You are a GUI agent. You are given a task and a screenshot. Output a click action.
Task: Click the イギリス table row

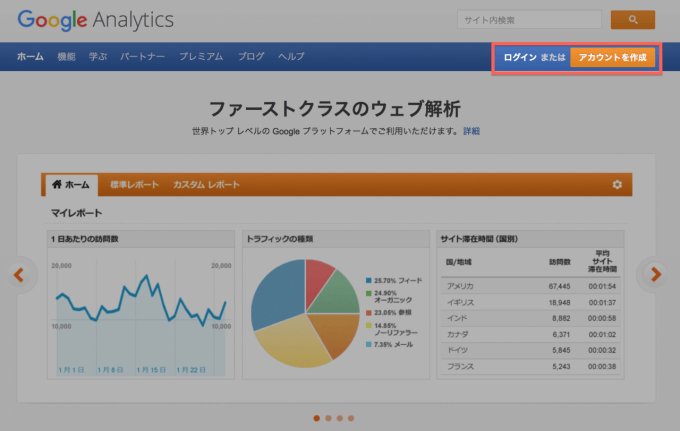pos(530,302)
